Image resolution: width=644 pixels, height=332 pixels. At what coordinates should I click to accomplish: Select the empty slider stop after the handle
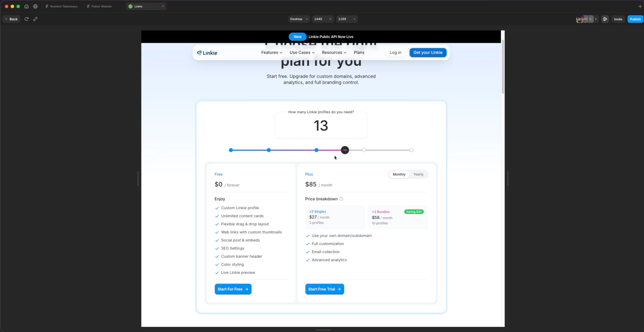click(364, 150)
